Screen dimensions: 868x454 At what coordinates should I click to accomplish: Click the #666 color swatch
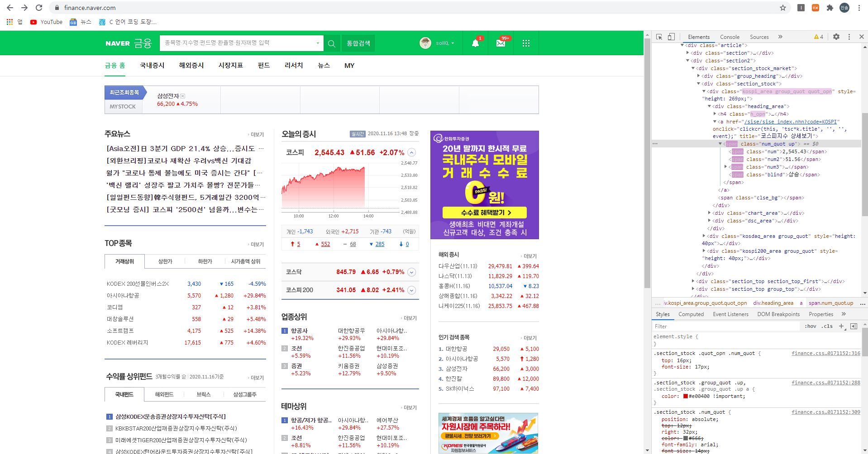[x=686, y=438]
